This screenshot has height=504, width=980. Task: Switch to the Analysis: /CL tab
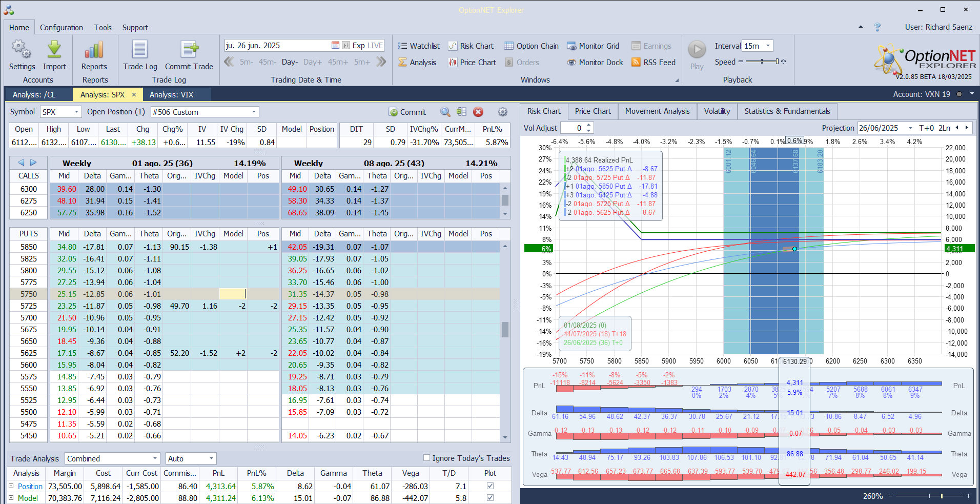(34, 94)
